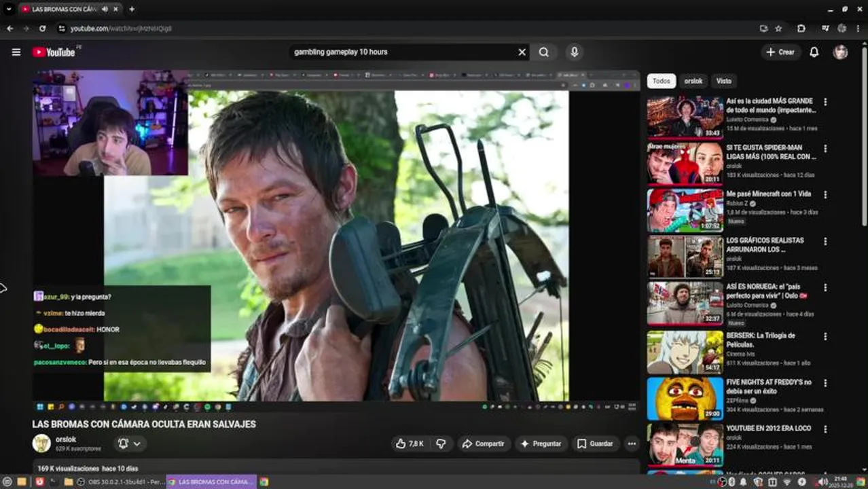Open options for YOUTUBE EN 2012 ERA LOCO
The height and width of the screenshot is (489, 868).
click(x=825, y=429)
